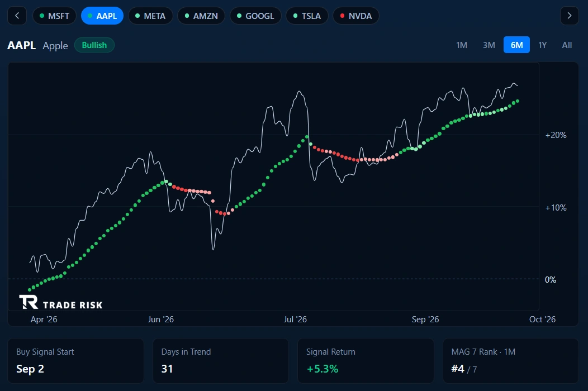This screenshot has width=588, height=391.
Task: Click the +10% axis label
Action: click(x=556, y=207)
